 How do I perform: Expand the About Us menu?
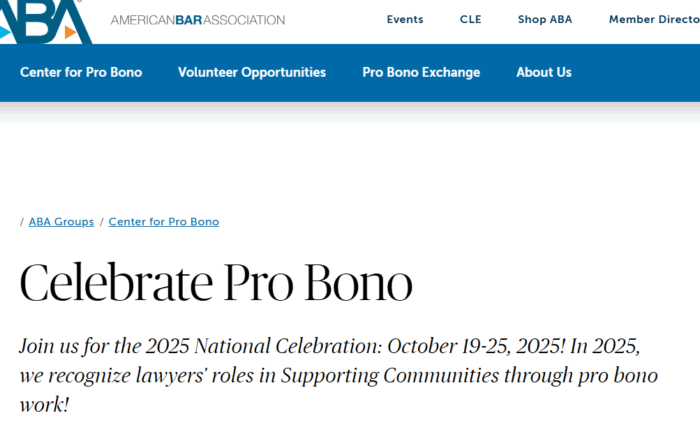pos(544,72)
